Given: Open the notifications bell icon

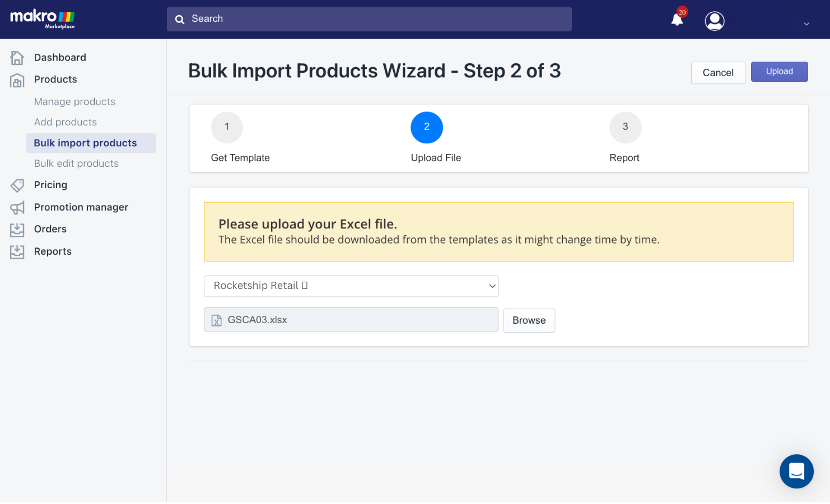Looking at the screenshot, I should point(677,20).
